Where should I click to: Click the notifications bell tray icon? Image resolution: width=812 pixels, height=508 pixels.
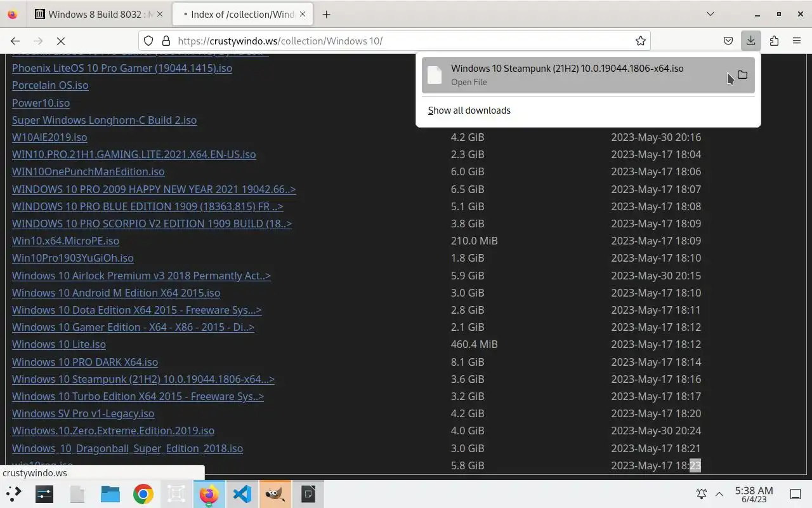pyautogui.click(x=702, y=494)
